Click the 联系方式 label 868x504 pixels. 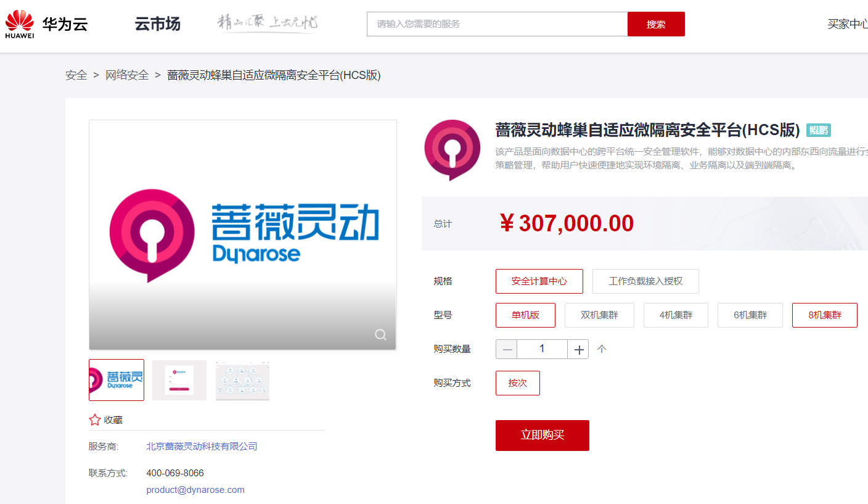click(108, 473)
